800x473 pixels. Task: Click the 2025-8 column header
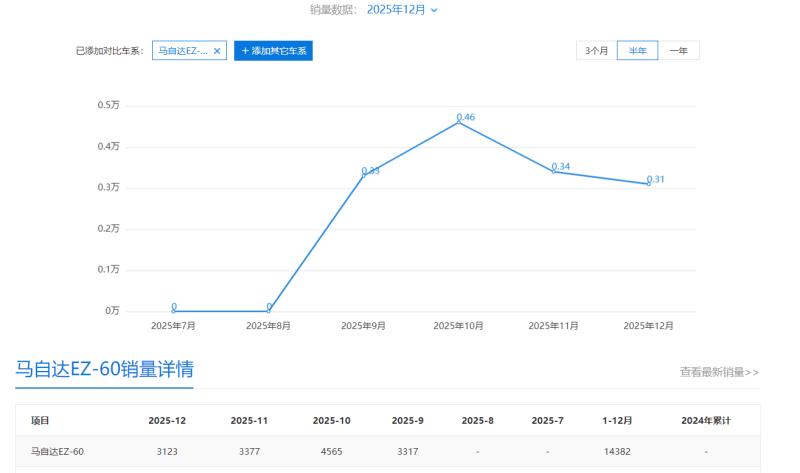point(478,420)
